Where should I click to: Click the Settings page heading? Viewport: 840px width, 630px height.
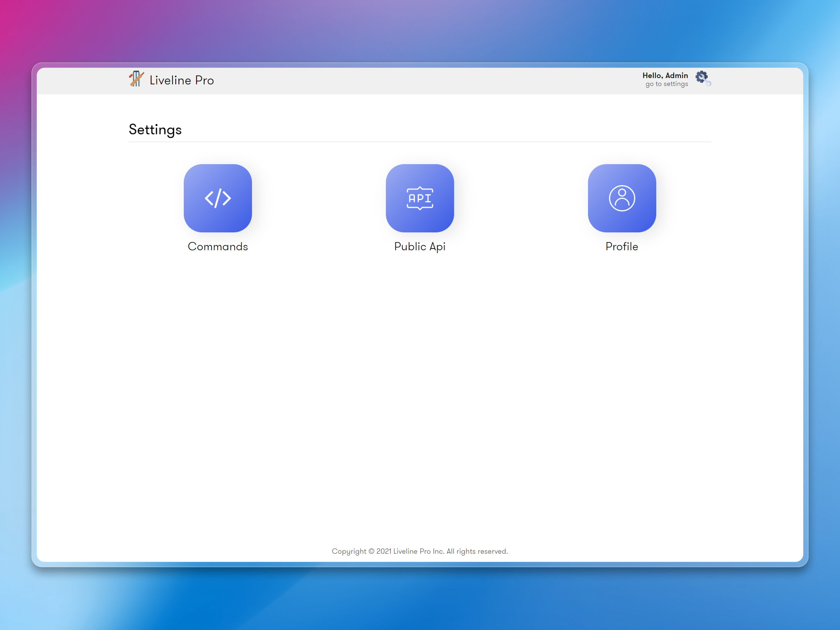(155, 129)
